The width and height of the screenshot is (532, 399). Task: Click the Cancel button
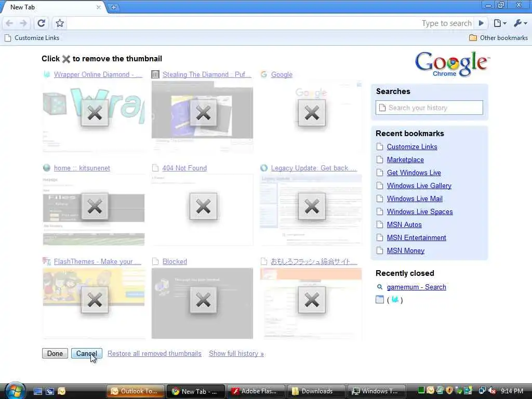[87, 353]
